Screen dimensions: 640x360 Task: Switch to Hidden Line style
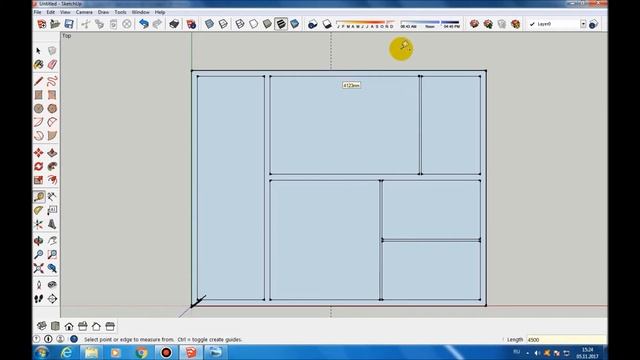[x=253, y=24]
